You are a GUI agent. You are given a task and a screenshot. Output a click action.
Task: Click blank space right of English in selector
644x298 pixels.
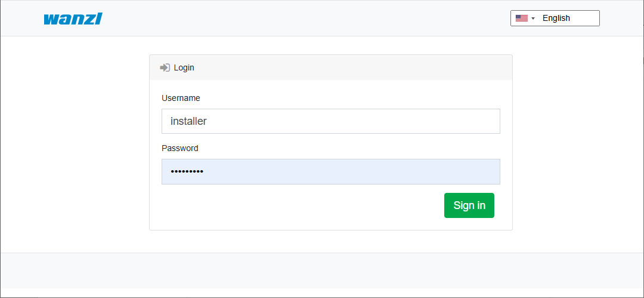586,19
